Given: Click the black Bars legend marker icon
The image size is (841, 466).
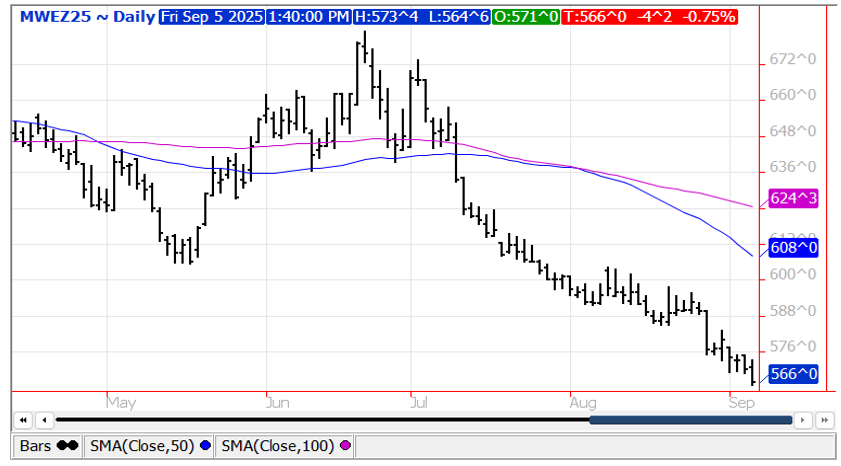Looking at the screenshot, I should [67, 445].
